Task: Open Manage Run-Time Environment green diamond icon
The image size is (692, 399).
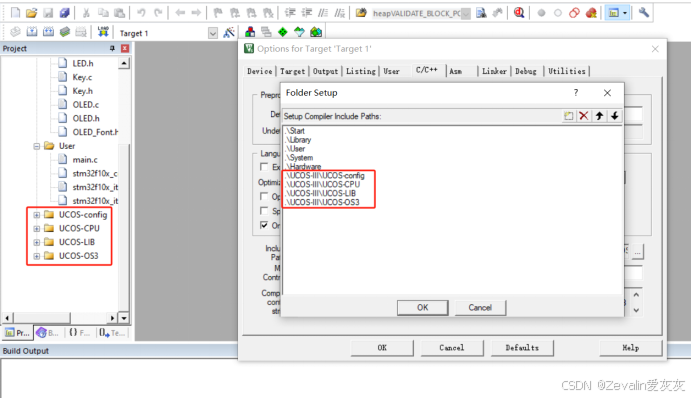Action: tap(282, 32)
